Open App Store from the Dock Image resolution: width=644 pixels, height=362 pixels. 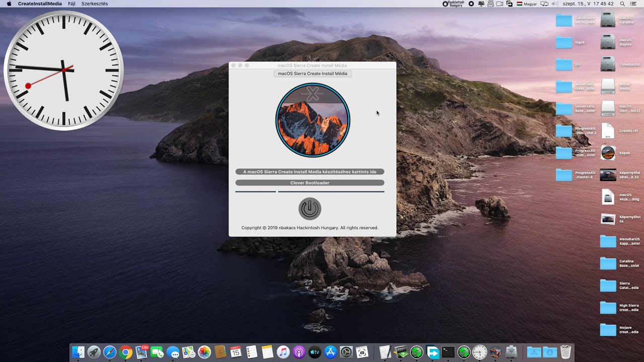click(x=330, y=352)
